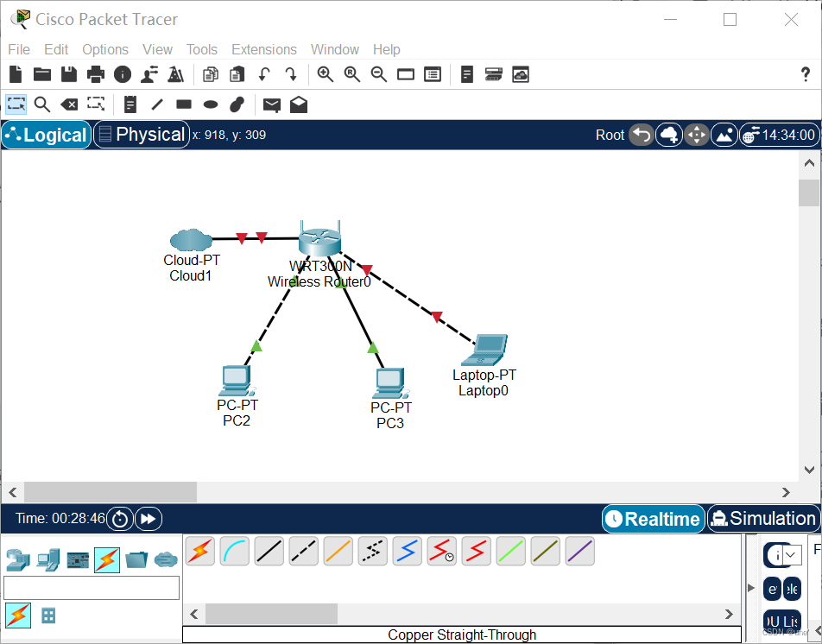Click the Move Object button

tap(697, 136)
